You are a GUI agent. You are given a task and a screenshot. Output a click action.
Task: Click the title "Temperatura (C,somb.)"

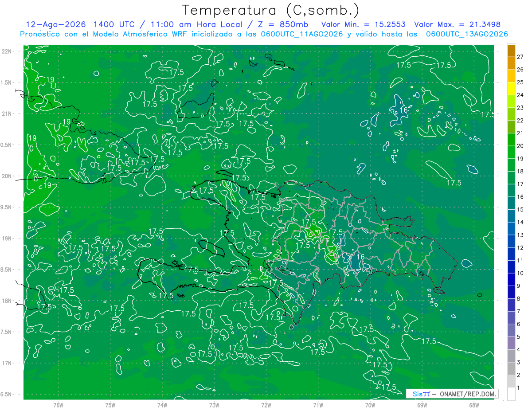coord(271,10)
